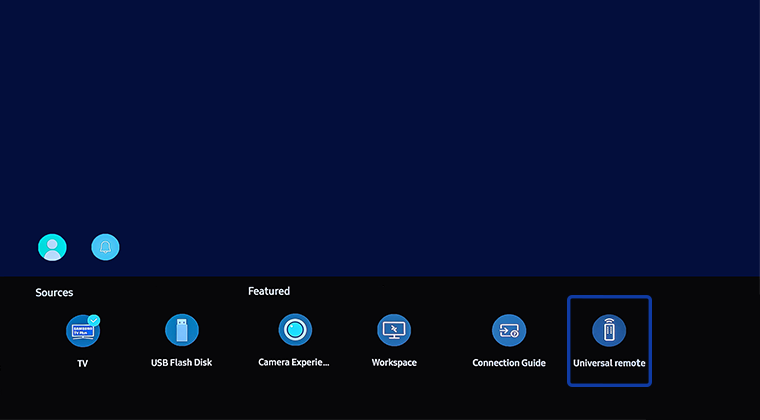Viewport: 760px width, 420px height.
Task: Open the Connection Guide icon
Action: pos(509,330)
